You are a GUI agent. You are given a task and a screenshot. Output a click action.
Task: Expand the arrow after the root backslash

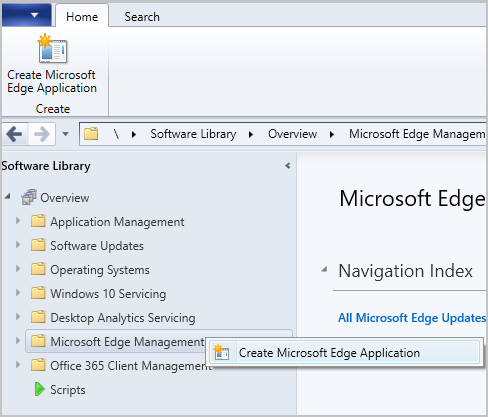click(134, 134)
